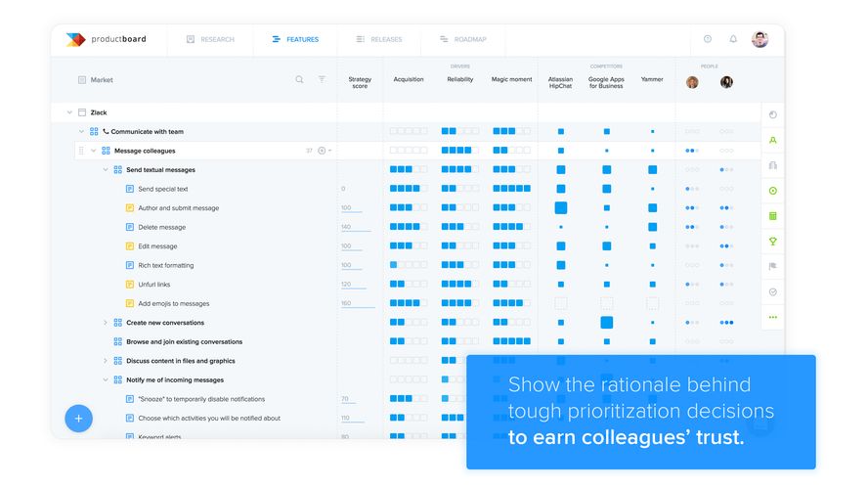868x489 pixels.
Task: Click the buildings sidebar icon
Action: click(773, 165)
